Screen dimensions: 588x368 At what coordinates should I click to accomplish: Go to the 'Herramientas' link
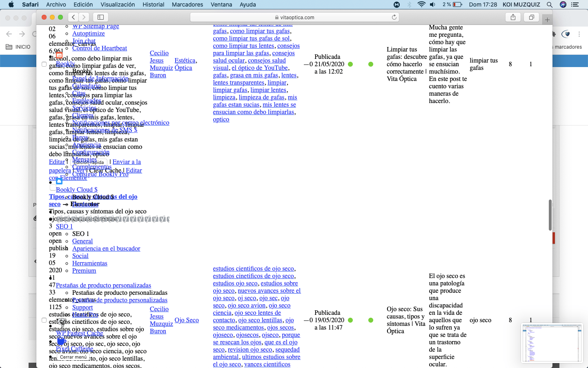click(x=90, y=263)
